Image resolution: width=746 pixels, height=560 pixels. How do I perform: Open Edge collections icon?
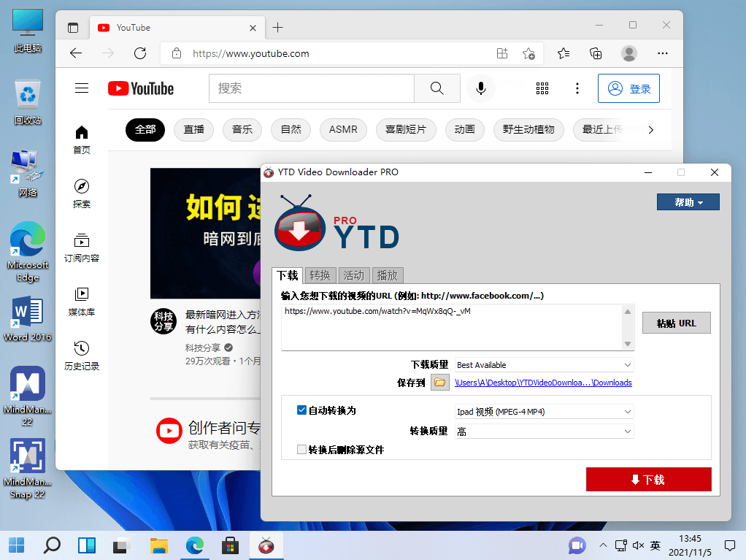(x=596, y=53)
